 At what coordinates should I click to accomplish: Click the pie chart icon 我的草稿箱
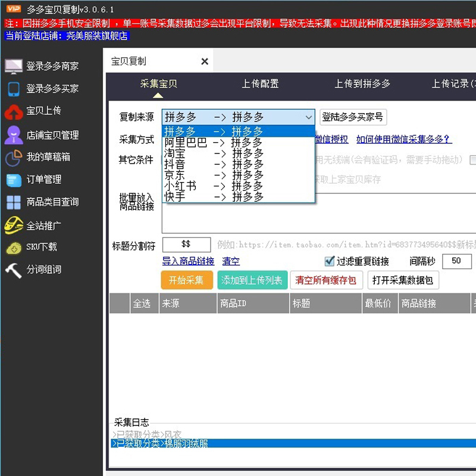tap(14, 158)
